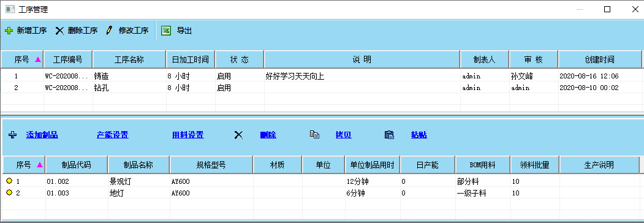644x223 pixels.
Task: Select the 景观灯 product name
Action: pos(121,181)
